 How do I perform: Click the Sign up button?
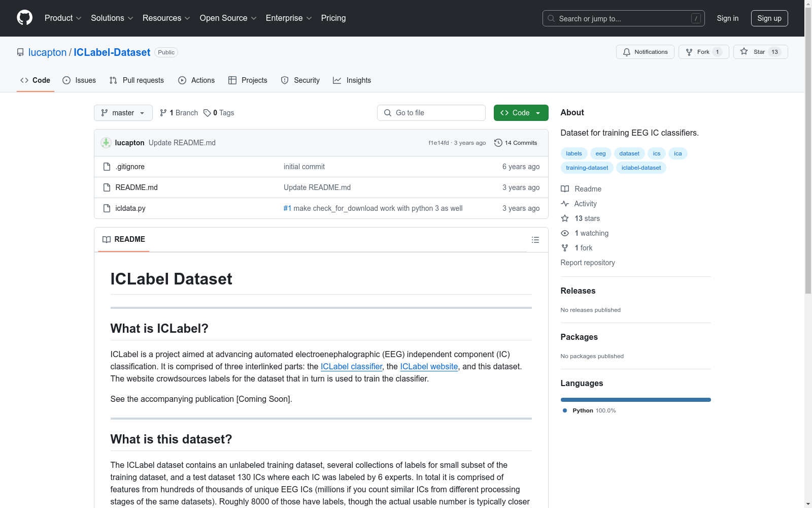click(769, 18)
